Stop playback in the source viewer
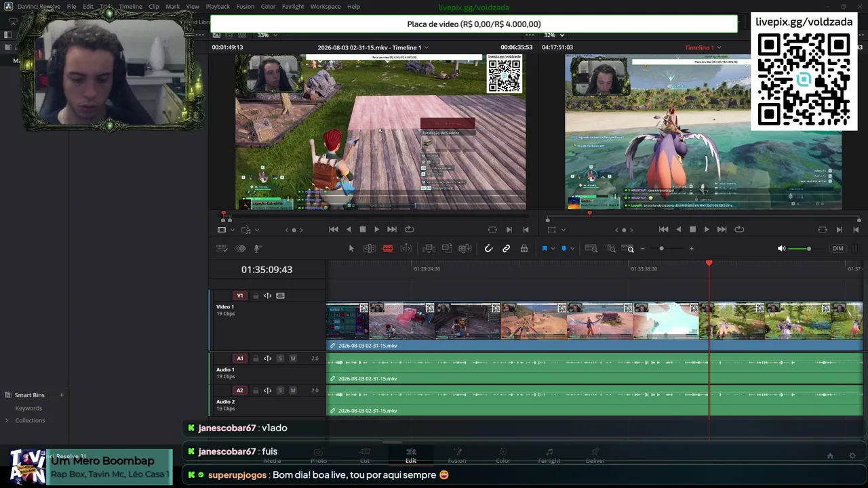Screen dimensions: 868x488 (x=363, y=230)
